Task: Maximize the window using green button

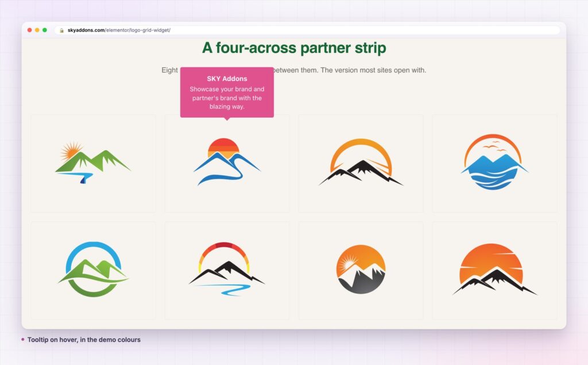Action: (x=45, y=30)
